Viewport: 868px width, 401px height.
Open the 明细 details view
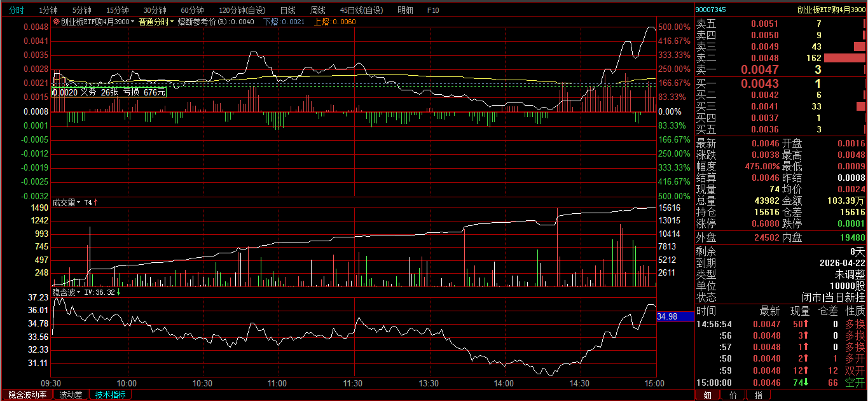405,10
